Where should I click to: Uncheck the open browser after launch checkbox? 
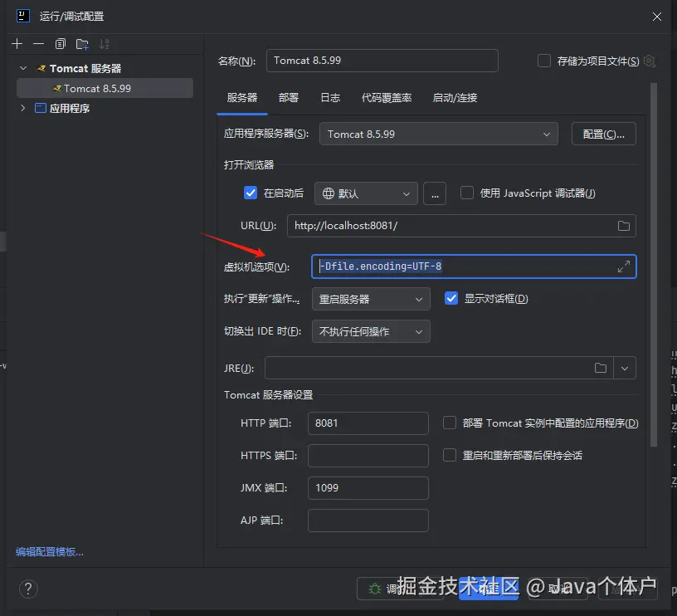coord(251,193)
